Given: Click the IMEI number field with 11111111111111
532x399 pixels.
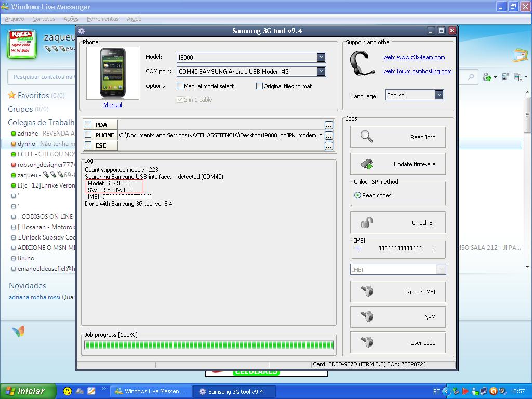Looking at the screenshot, I should point(401,248).
